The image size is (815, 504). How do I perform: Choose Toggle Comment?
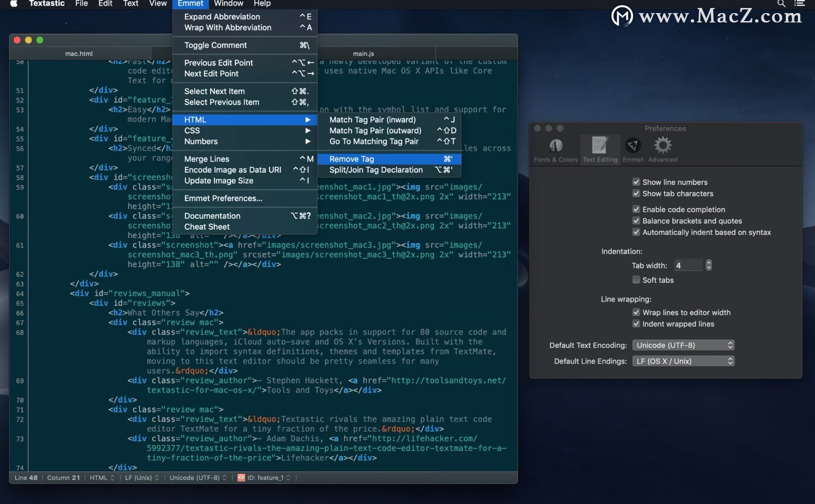[x=245, y=46]
